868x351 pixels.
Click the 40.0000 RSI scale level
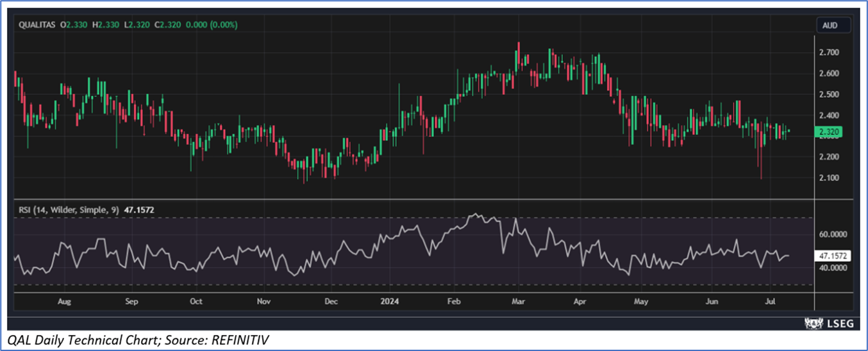coord(834,268)
